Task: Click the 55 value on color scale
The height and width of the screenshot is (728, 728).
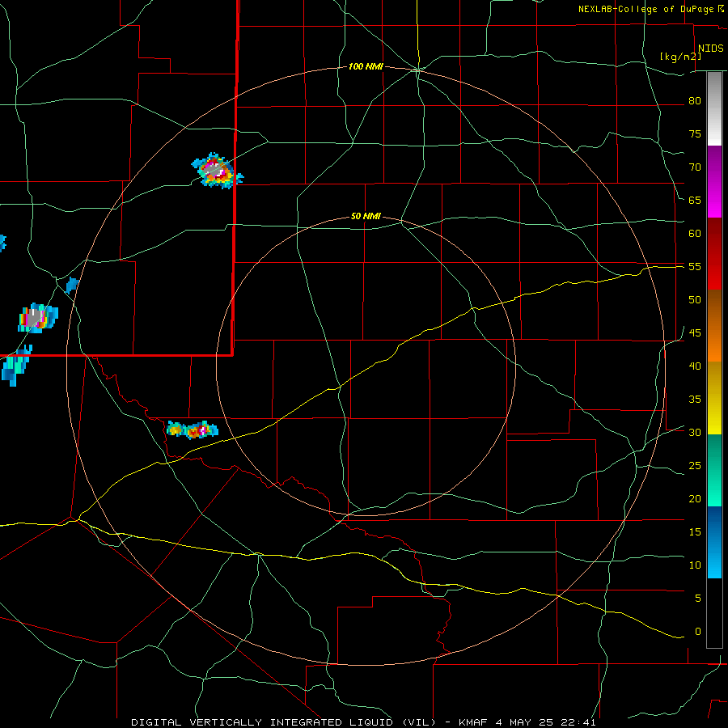Action: pos(695,266)
